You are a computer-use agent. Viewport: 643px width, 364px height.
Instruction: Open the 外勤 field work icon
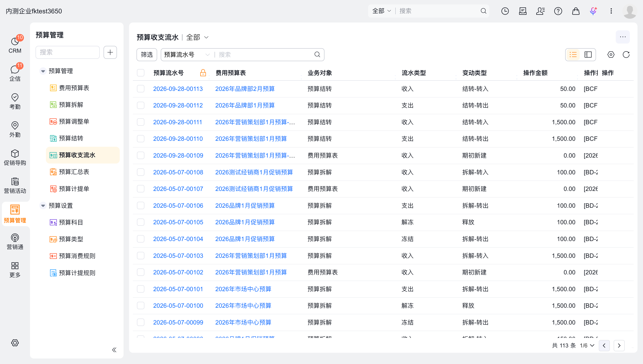(15, 129)
